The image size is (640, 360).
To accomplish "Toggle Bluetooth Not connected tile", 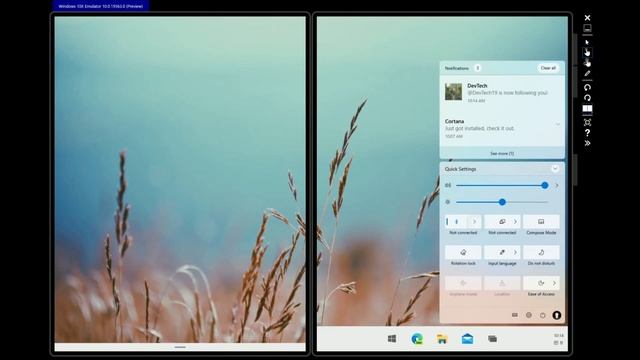I will (x=456, y=222).
